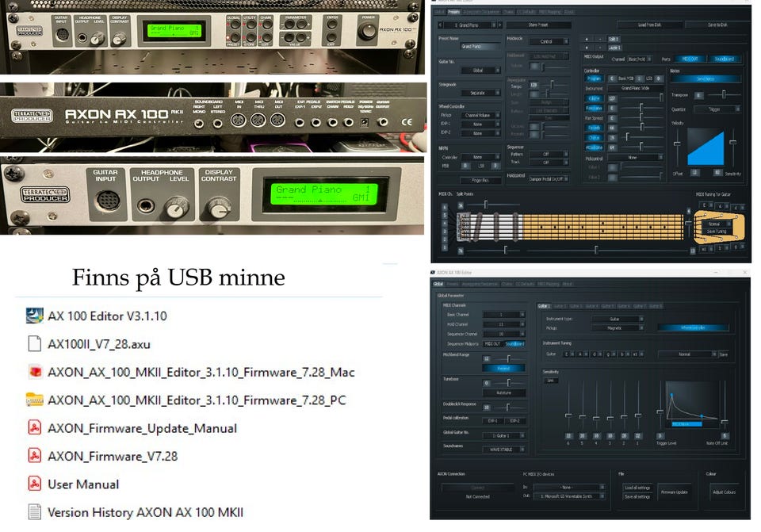Click the Save Tuning button on guitar headstock
761x532 pixels.
[717, 232]
